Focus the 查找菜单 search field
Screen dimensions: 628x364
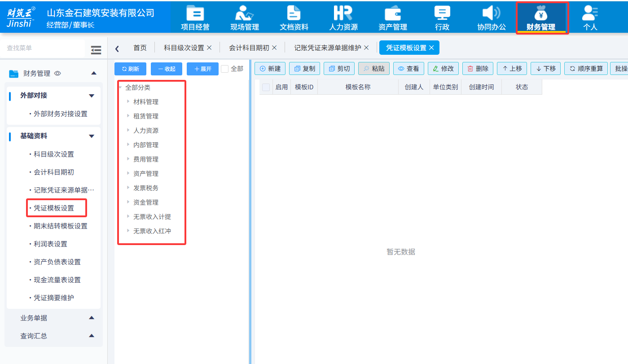point(43,48)
